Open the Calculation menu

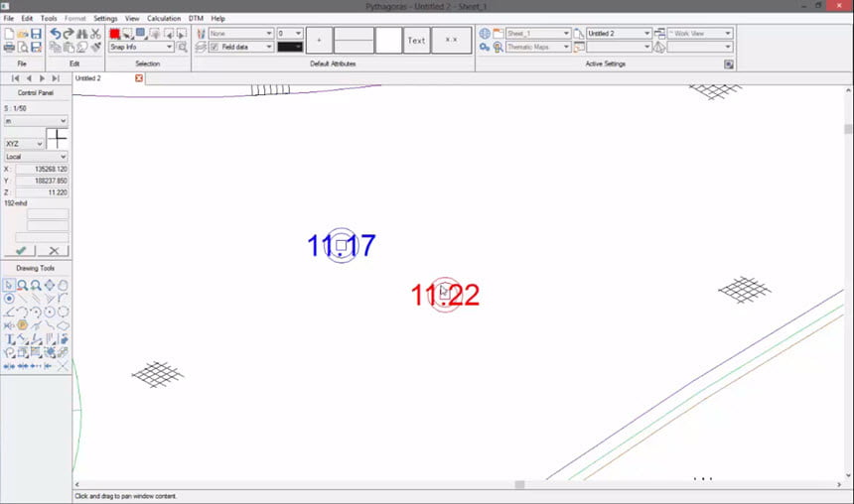click(164, 19)
